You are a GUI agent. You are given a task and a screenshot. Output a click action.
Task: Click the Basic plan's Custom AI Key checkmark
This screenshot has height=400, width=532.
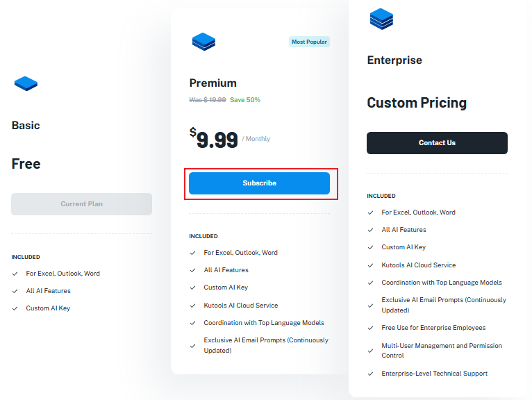(x=15, y=308)
